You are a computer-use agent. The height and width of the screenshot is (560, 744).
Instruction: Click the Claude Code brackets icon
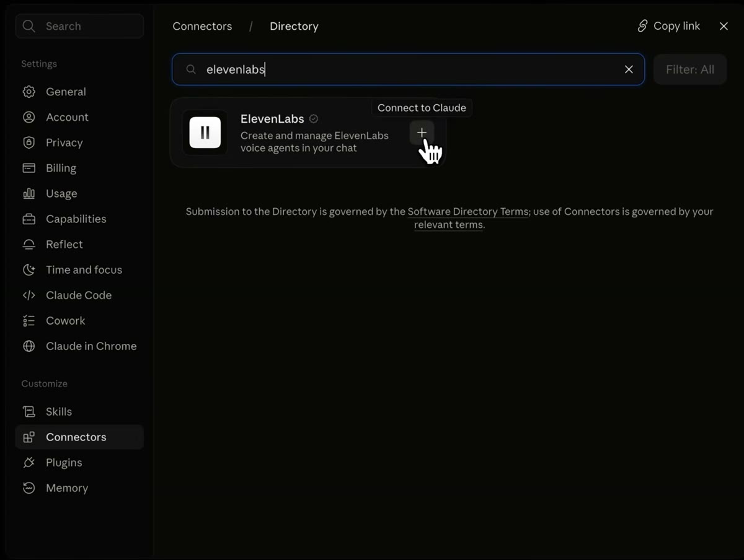(29, 295)
